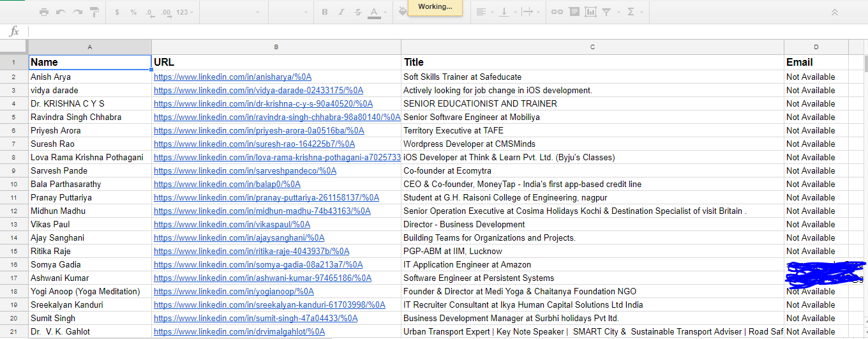Open the 123 number format dropdown

pyautogui.click(x=185, y=12)
